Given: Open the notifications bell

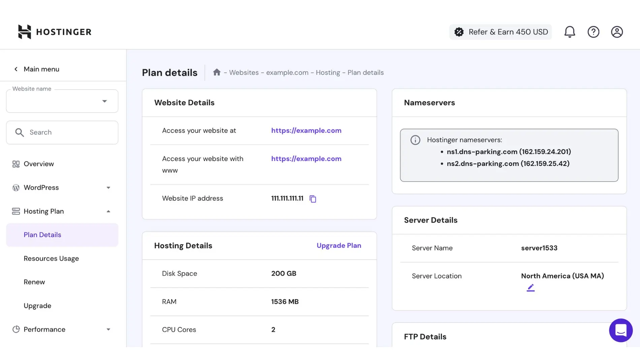Looking at the screenshot, I should [x=570, y=32].
